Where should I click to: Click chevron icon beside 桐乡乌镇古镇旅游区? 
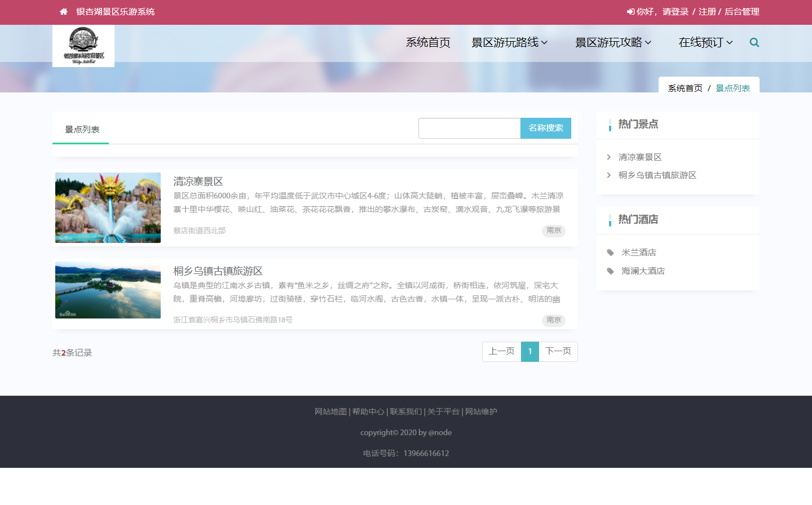[x=609, y=175]
